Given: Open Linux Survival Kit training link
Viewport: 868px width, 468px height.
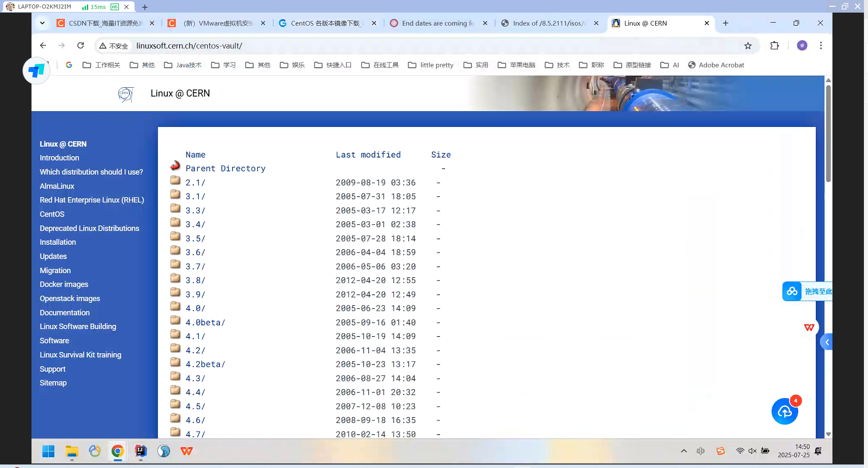Looking at the screenshot, I should 81,355.
